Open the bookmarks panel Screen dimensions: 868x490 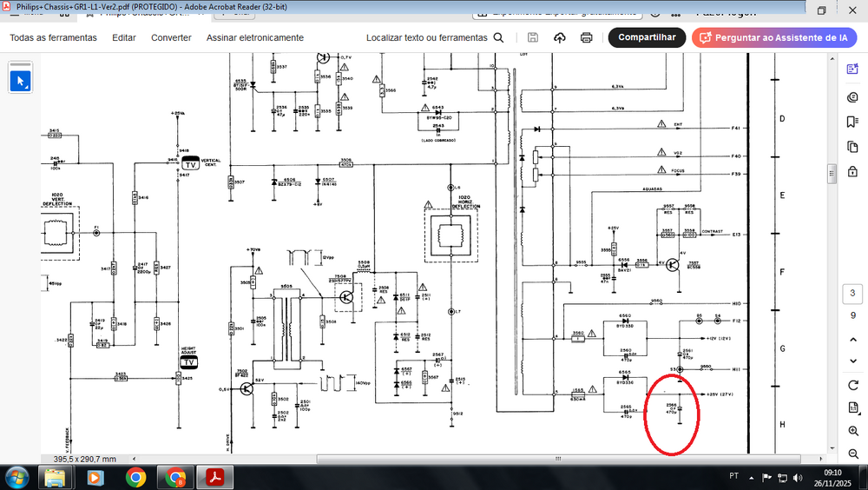(852, 122)
